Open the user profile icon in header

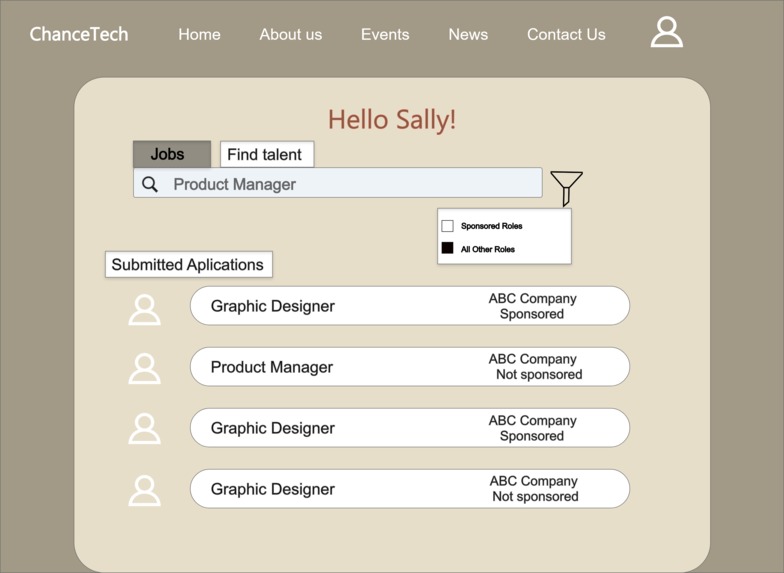(666, 32)
